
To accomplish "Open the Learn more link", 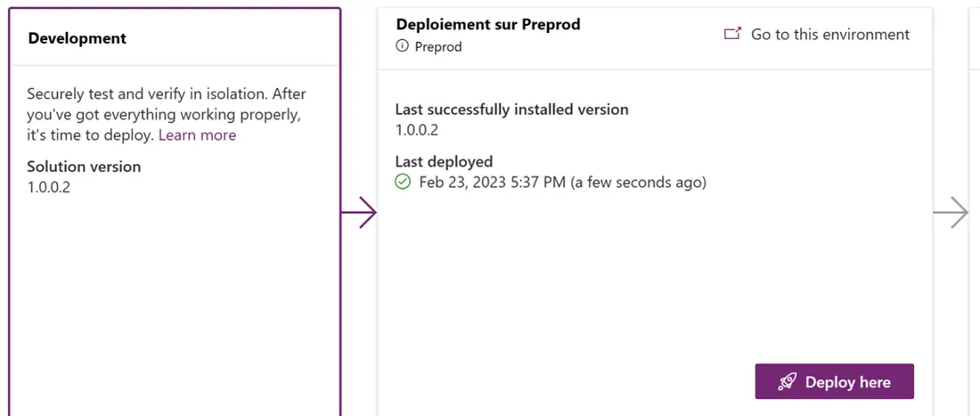I will [197, 135].
